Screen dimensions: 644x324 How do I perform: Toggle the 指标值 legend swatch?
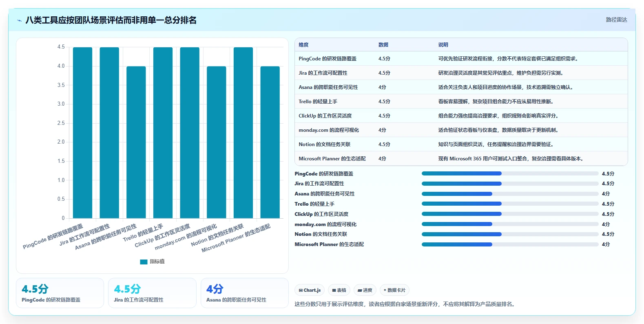click(144, 262)
